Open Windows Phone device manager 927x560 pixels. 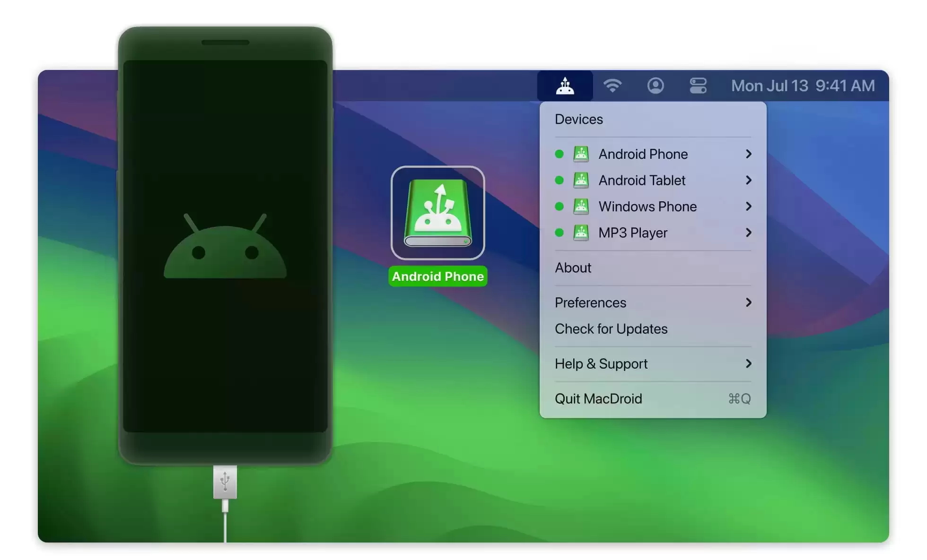653,206
